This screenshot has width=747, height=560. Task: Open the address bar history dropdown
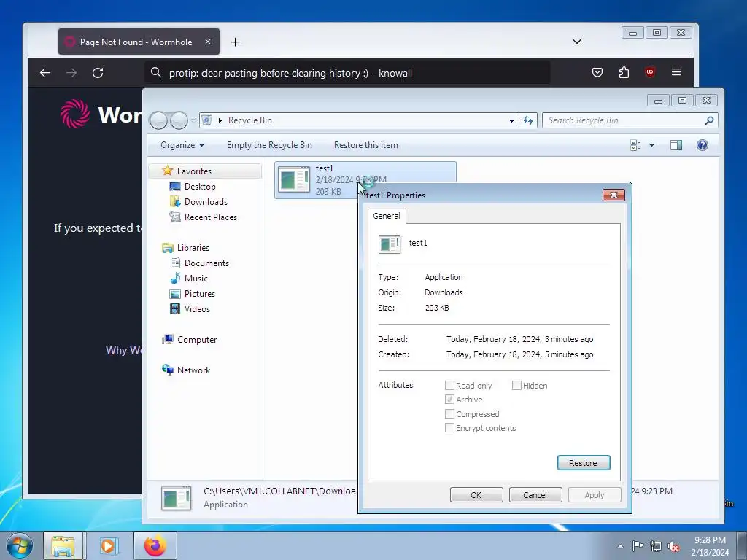511,120
